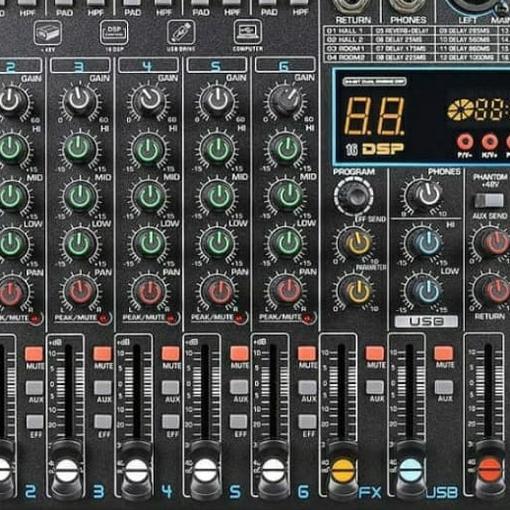The width and height of the screenshot is (510, 510).
Task: Enable EFF send on channel 4
Action: (x=171, y=422)
